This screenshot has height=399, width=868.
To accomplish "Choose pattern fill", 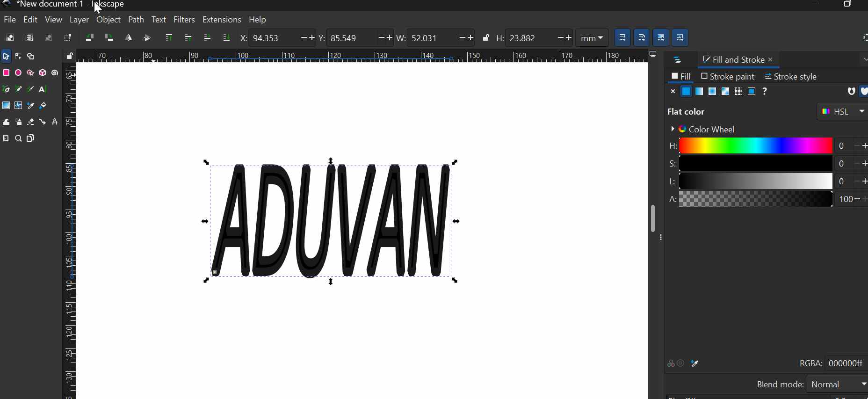I will click(x=738, y=92).
